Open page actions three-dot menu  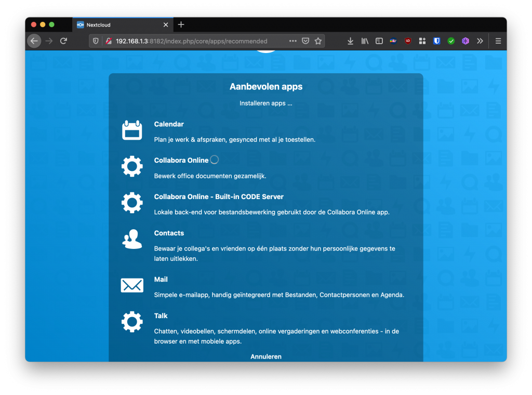[x=293, y=41]
